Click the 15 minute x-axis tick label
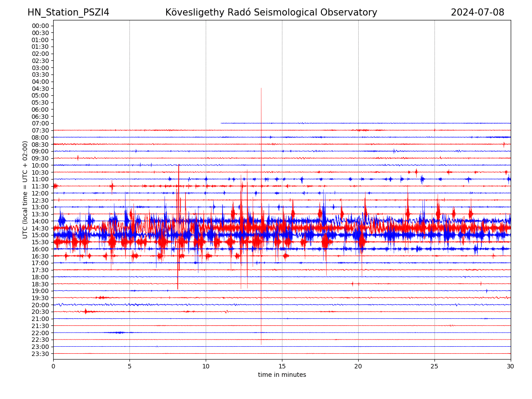The image size is (532, 399). pyautogui.click(x=282, y=366)
